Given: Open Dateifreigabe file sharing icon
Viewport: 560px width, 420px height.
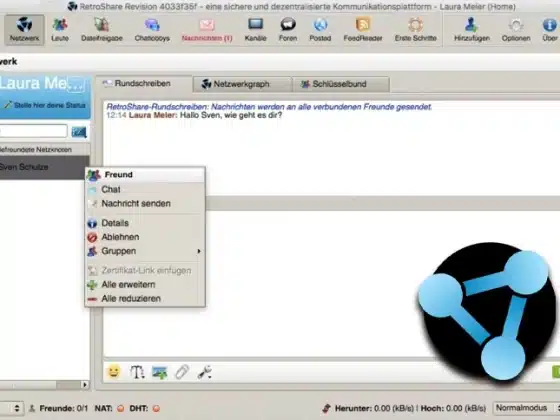Looking at the screenshot, I should click(x=101, y=30).
